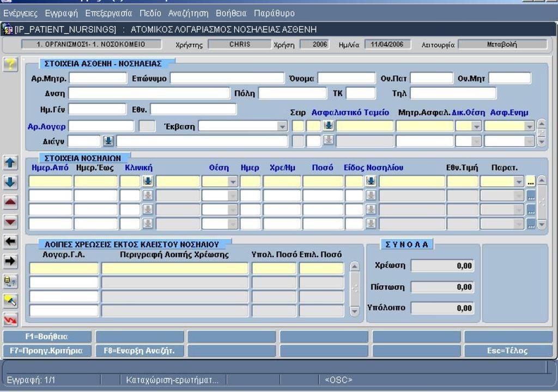Click the Πόλη input field

pos(292,93)
